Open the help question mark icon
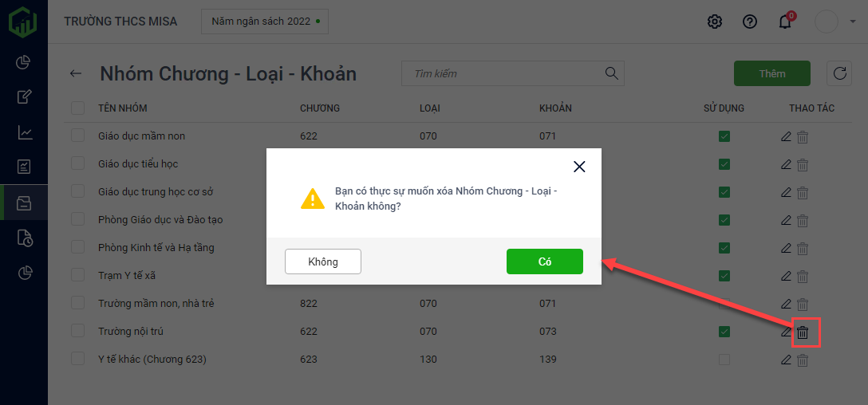The image size is (868, 405). click(750, 22)
